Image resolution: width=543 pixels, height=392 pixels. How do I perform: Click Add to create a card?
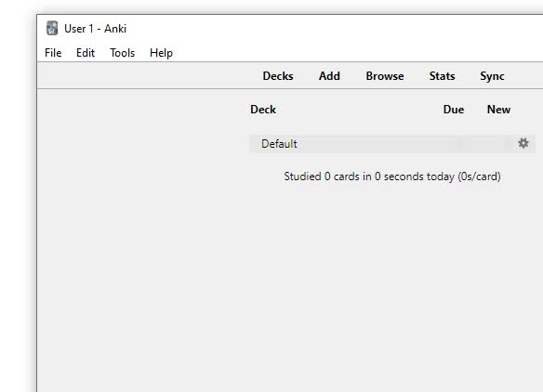pos(329,76)
